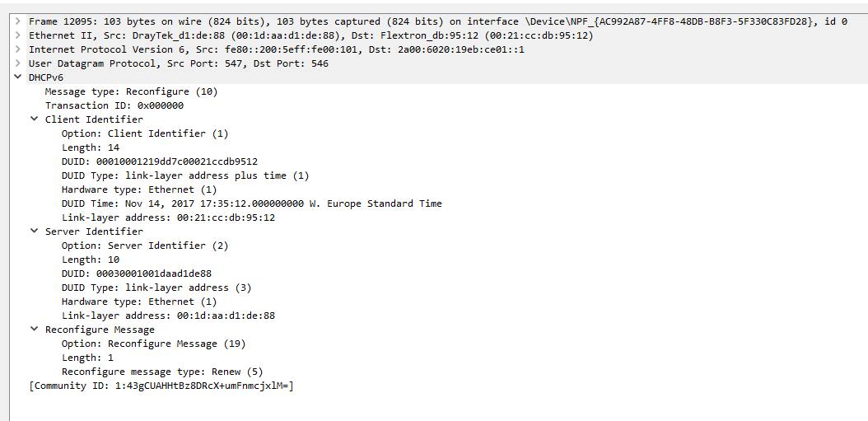868x421 pixels.
Task: Expand the User Datagram Protocol row
Action: 18,63
